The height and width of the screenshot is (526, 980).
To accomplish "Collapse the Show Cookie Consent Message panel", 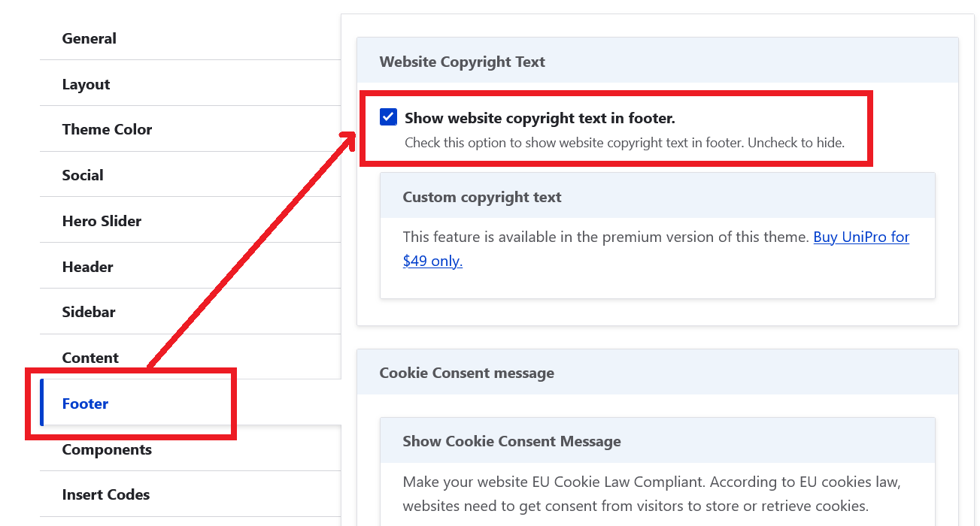I will coord(511,441).
